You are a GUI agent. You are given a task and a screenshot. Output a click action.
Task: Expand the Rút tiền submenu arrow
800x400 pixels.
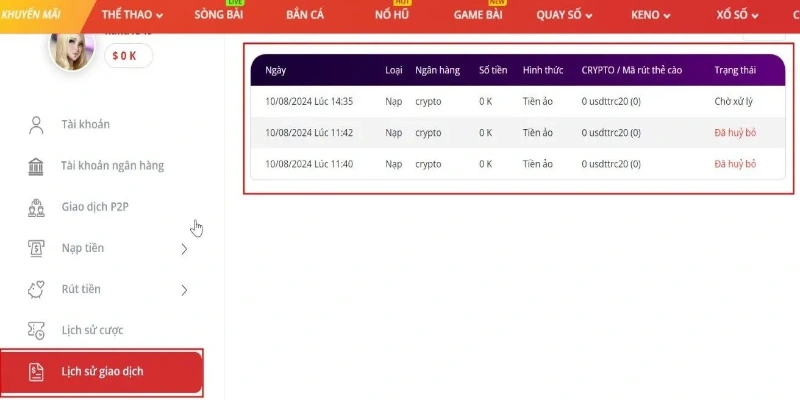pos(184,290)
